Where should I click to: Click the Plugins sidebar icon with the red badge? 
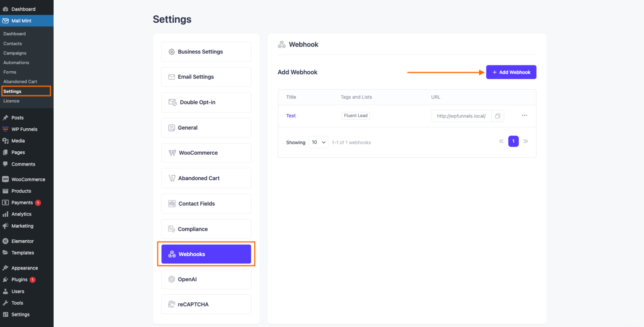[6, 280]
